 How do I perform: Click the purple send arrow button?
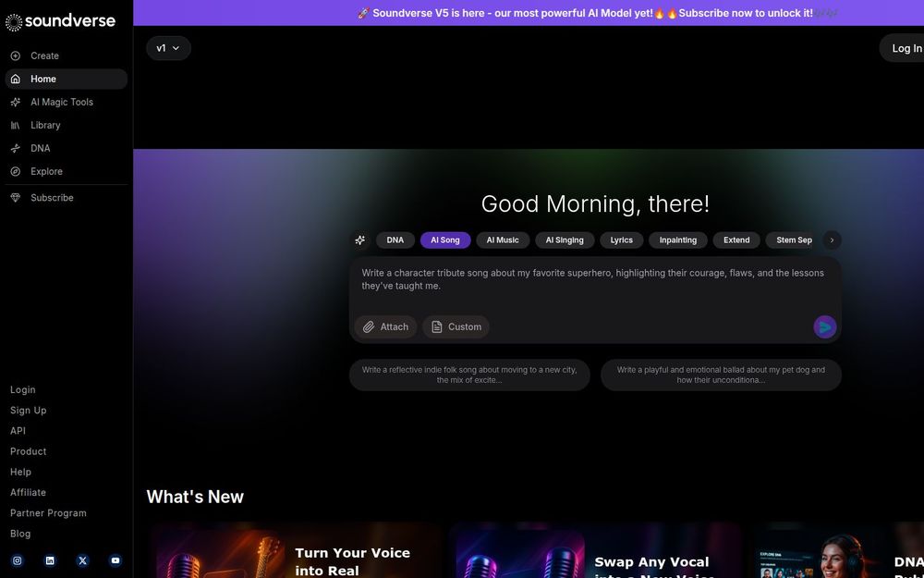[825, 326]
